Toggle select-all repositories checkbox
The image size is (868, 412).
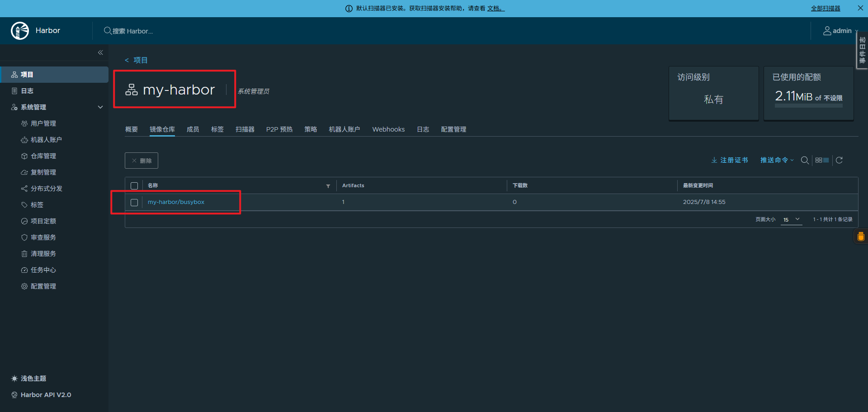coord(134,186)
